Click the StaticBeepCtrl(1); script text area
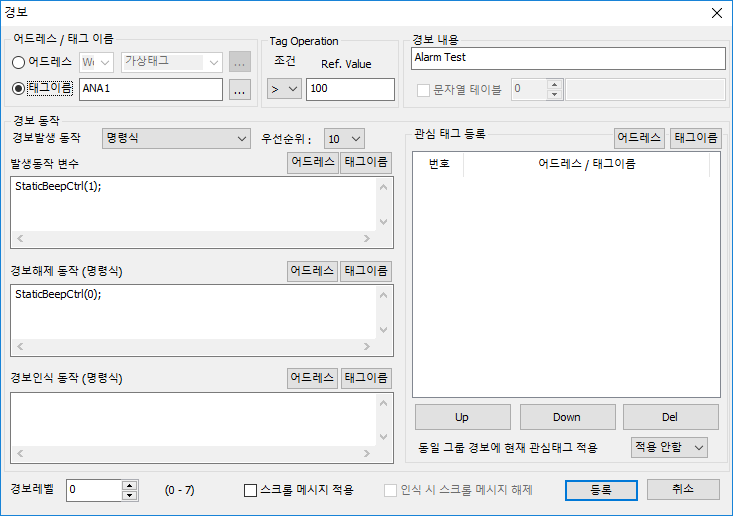Screen dimensions: 733x516 pos(194,204)
